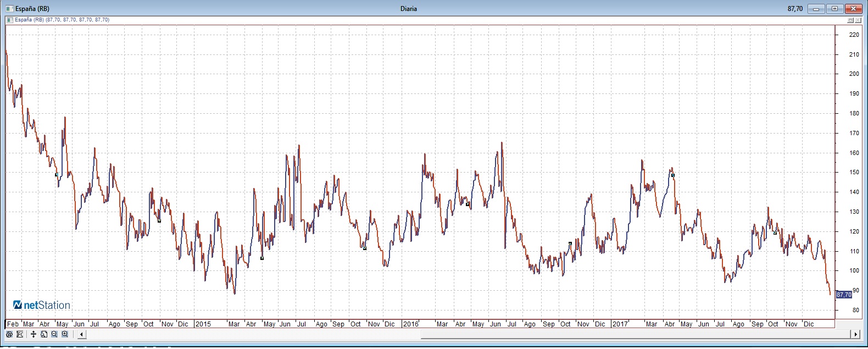This screenshot has height=349, width=868.
Task: Click the 2016 label on the time axis
Action: (410, 324)
